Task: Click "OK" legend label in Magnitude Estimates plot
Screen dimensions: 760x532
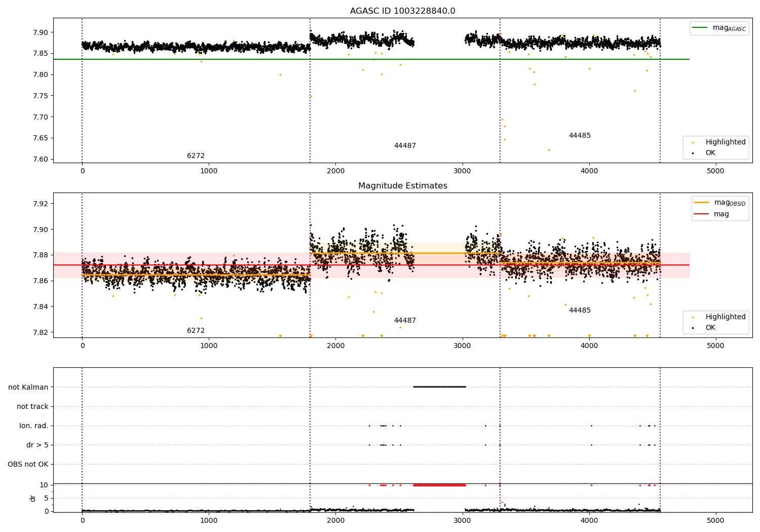Action: [710, 328]
